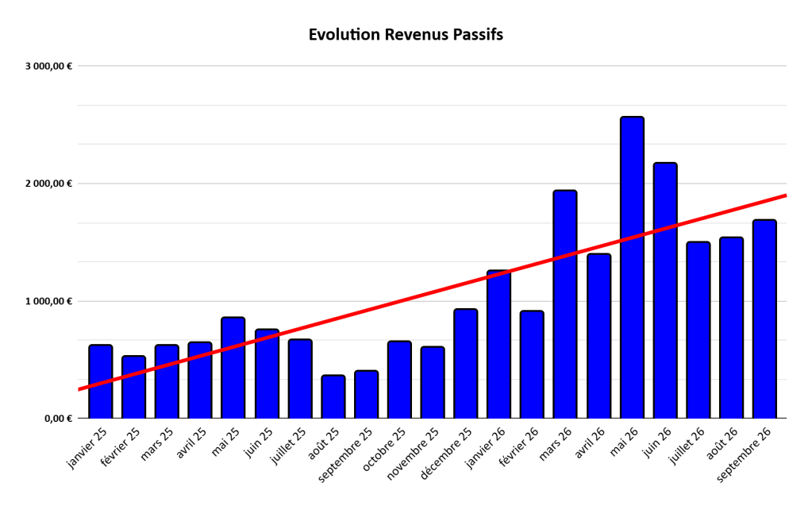Select the septembre 25 bar
Screen dimensions: 812x506
(366, 395)
